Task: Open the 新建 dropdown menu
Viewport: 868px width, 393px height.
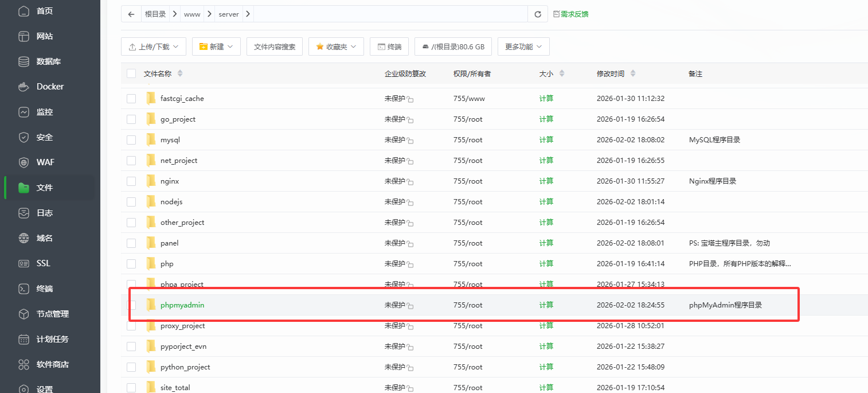Action: [x=216, y=47]
